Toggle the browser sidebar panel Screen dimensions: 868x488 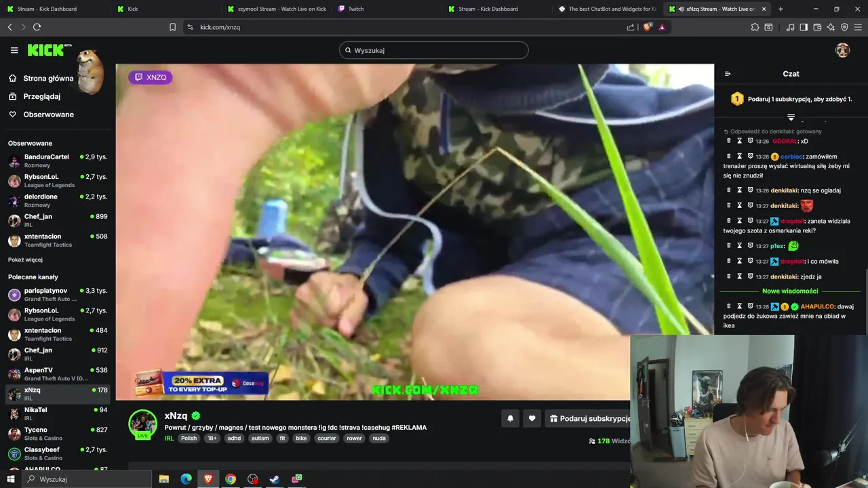tap(804, 27)
